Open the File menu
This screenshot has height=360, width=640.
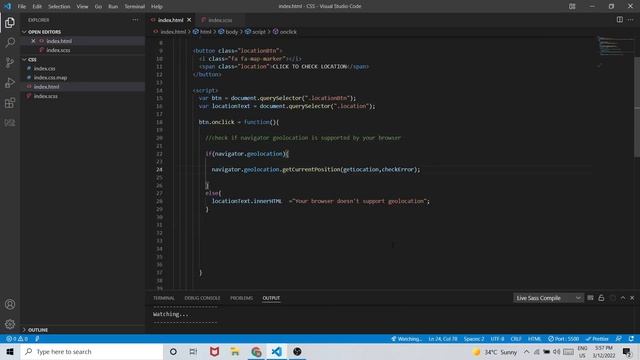(x=22, y=7)
